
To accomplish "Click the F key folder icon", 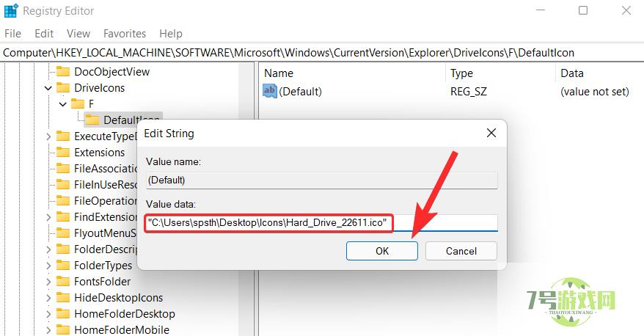I will tap(78, 104).
